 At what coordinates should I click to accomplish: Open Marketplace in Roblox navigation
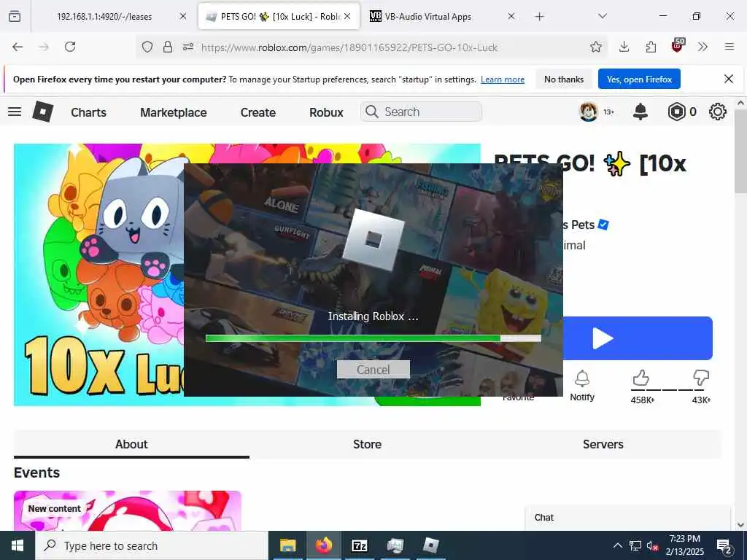pyautogui.click(x=174, y=112)
